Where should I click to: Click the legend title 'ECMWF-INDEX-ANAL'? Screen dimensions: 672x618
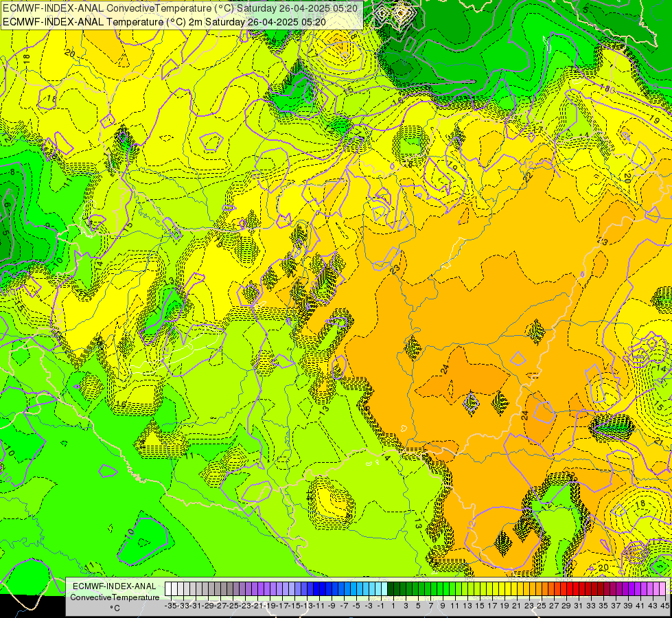tap(115, 586)
